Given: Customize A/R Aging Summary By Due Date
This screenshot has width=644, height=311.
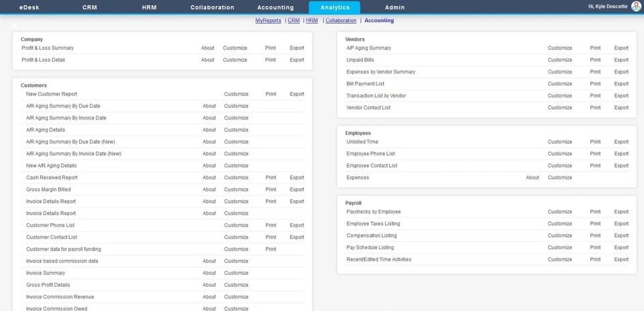Looking at the screenshot, I should (x=236, y=105).
